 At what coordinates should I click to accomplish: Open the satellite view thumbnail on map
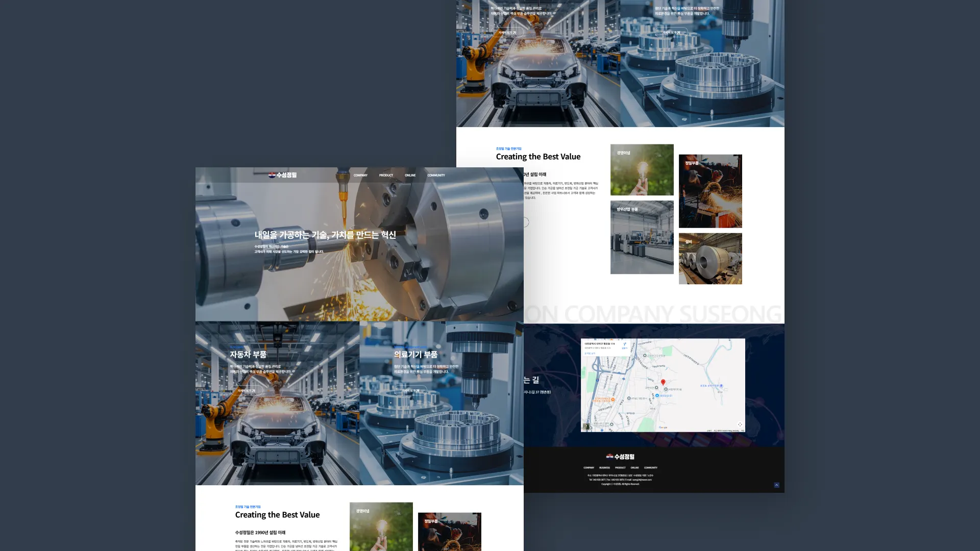click(586, 427)
